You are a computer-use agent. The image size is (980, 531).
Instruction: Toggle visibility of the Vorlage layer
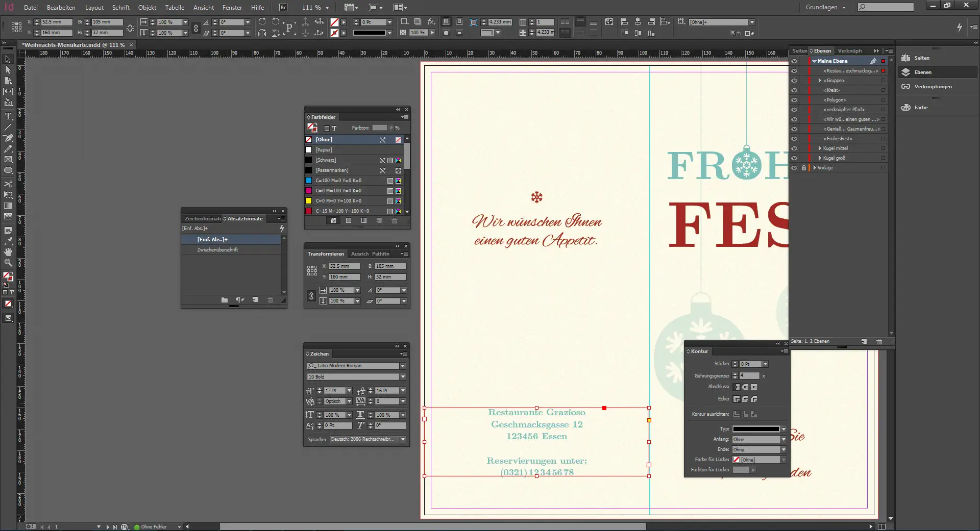pyautogui.click(x=794, y=168)
